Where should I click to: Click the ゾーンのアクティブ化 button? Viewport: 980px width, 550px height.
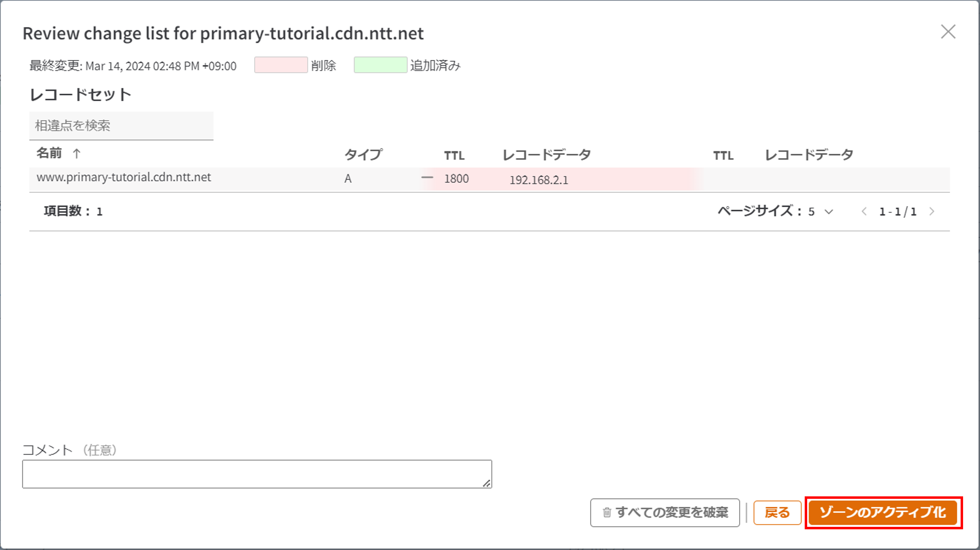883,512
